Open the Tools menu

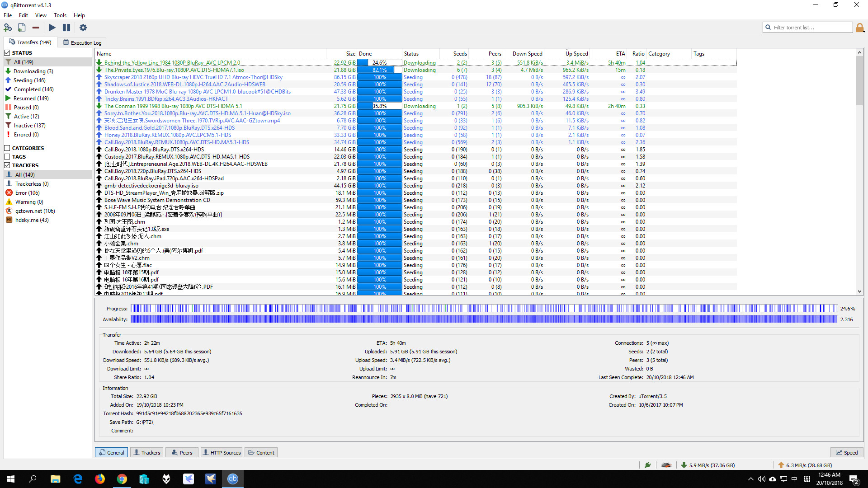pyautogui.click(x=60, y=15)
